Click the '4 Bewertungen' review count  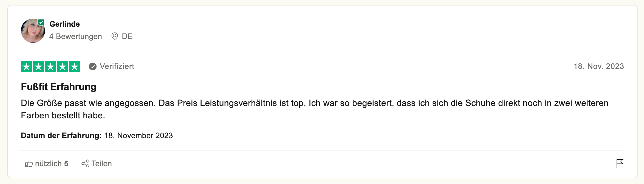75,37
